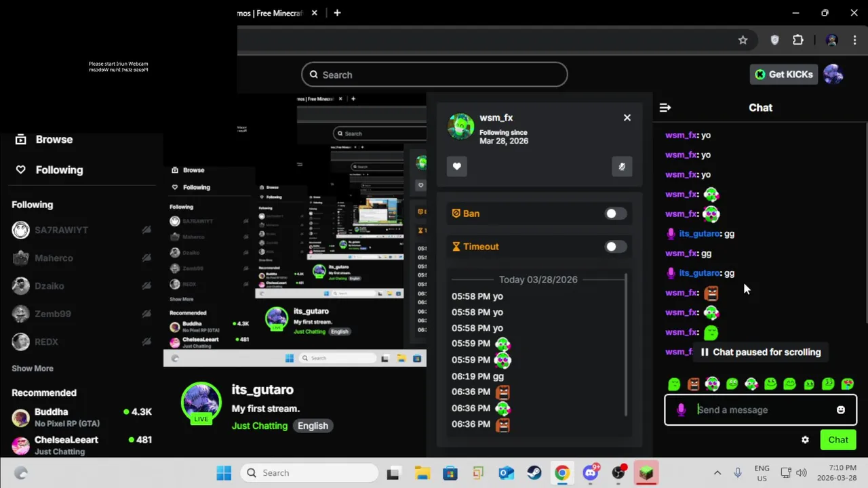Toggle the Ban switch on

coord(616,213)
